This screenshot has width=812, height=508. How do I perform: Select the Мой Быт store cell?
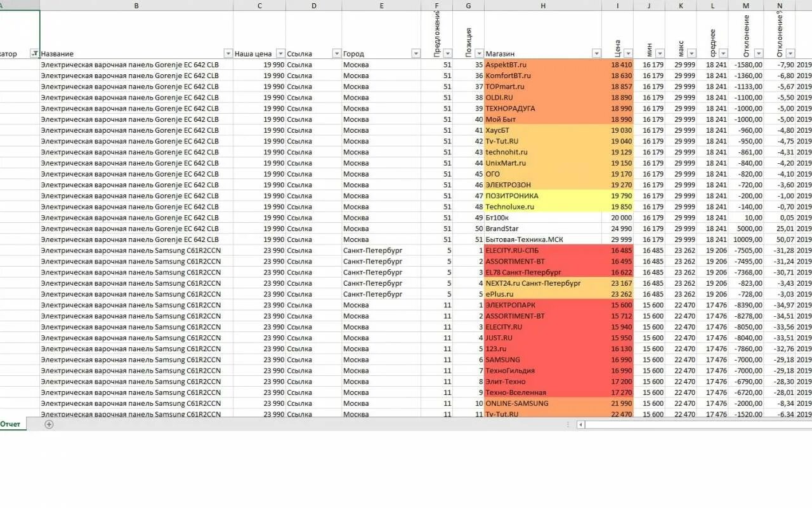pos(543,119)
